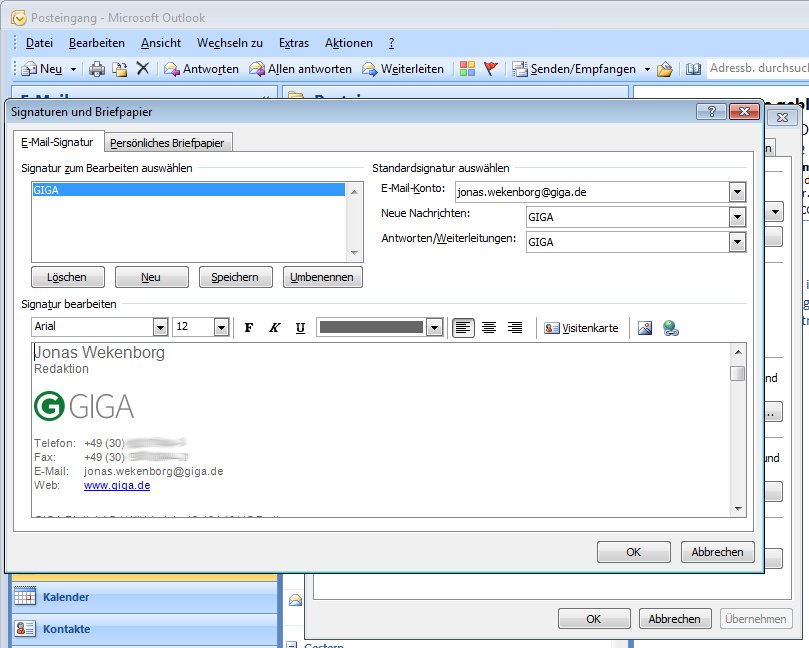The height and width of the screenshot is (648, 809).
Task: Open Kontakte in the navigation pane
Action: 144,629
